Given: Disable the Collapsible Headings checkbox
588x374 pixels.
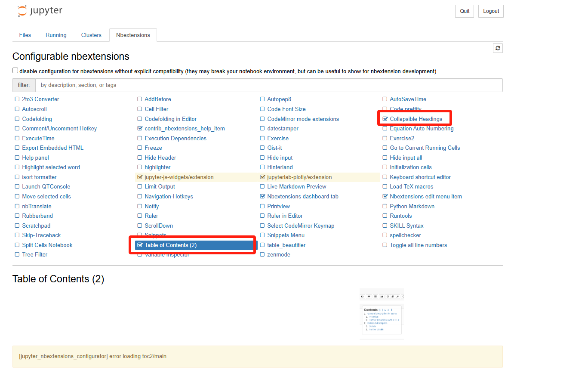Looking at the screenshot, I should tap(385, 119).
